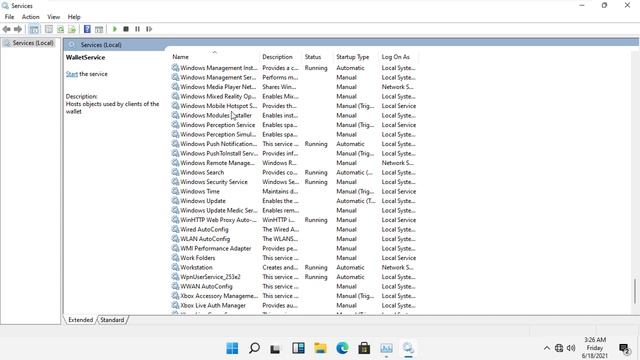Screen dimensions: 640x360
Task: Click the Refresh toolbar icon
Action: (x=60, y=29)
